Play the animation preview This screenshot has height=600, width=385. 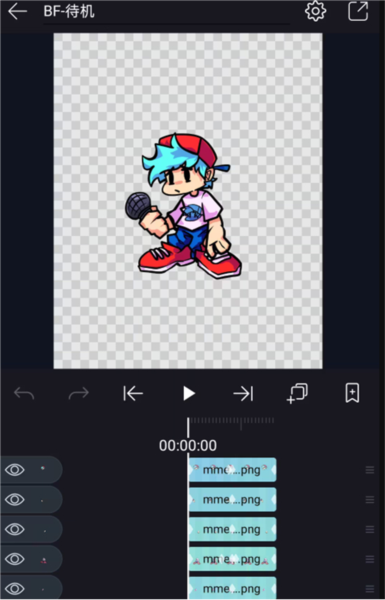click(188, 393)
